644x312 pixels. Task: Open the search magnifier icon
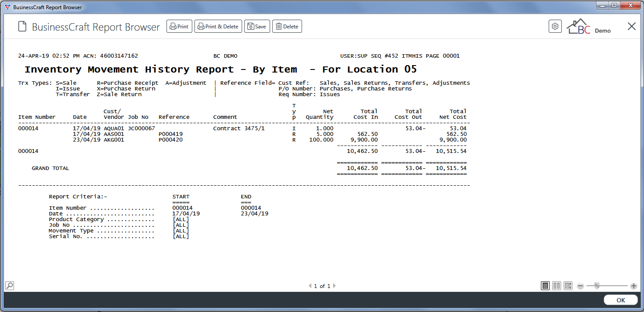[9, 286]
